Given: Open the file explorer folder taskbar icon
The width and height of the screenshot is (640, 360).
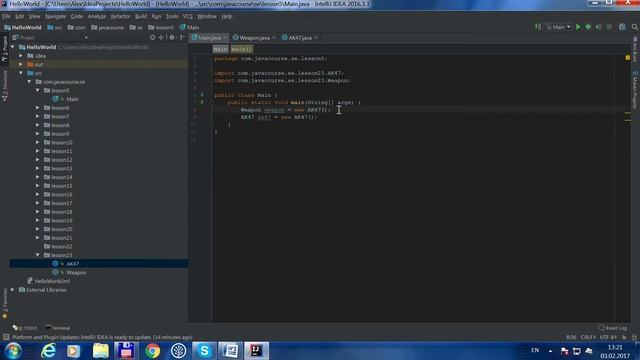Looking at the screenshot, I should click(x=100, y=351).
